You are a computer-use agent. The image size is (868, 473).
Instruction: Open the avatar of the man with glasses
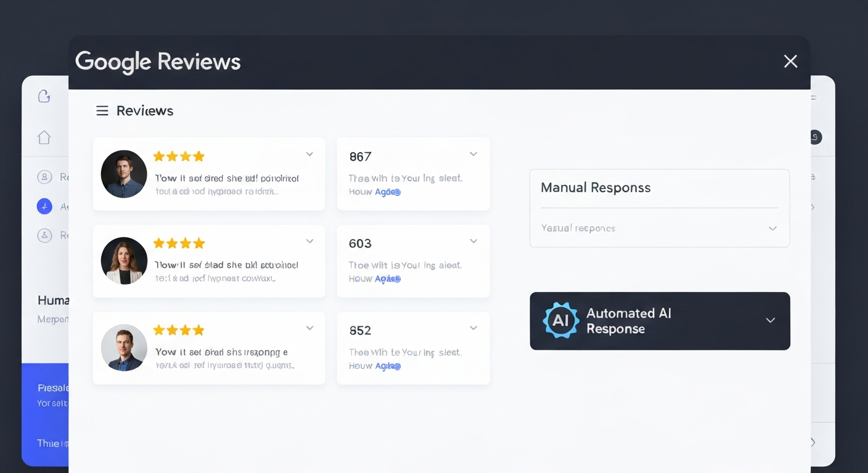(x=124, y=348)
